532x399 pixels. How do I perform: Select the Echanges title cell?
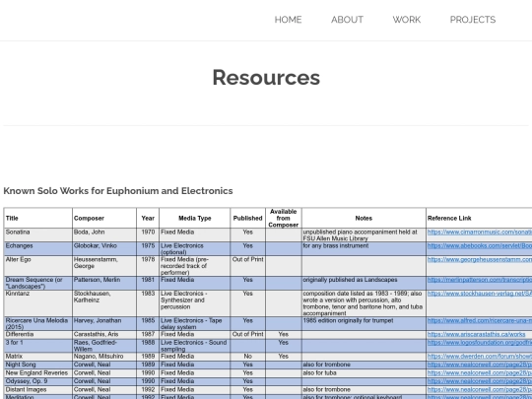[38, 249]
